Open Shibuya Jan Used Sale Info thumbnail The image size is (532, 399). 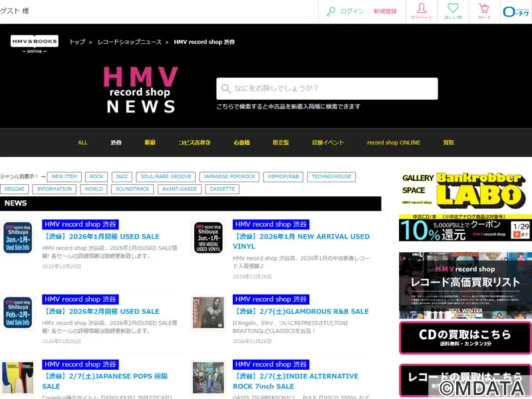click(x=18, y=237)
